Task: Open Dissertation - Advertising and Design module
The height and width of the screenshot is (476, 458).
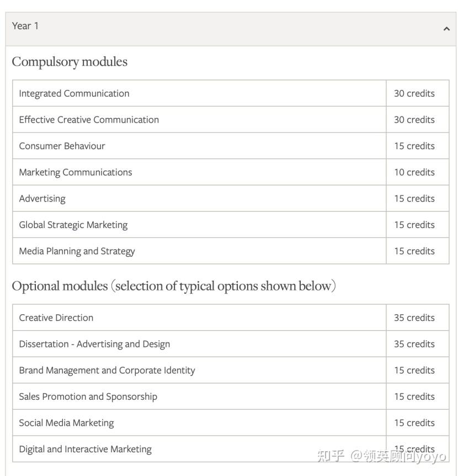Action: point(94,344)
